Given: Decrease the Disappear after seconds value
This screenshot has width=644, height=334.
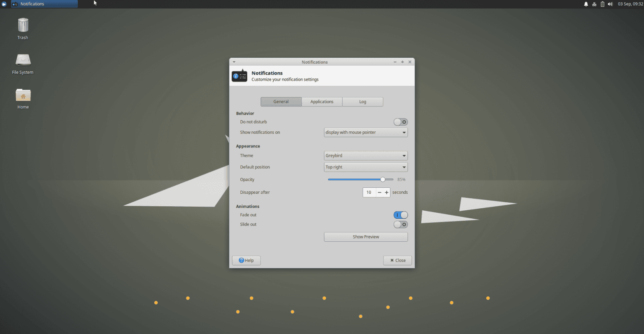Looking at the screenshot, I should [x=379, y=193].
